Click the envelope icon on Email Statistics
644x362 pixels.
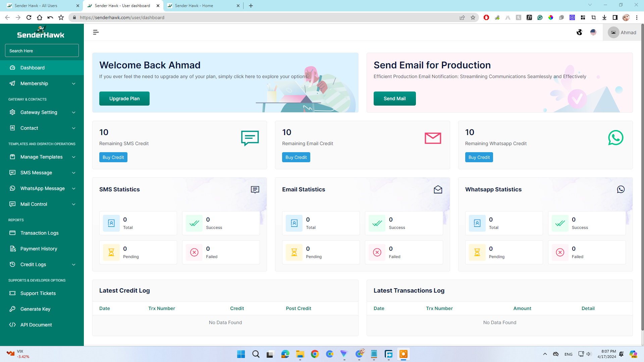pyautogui.click(x=438, y=189)
